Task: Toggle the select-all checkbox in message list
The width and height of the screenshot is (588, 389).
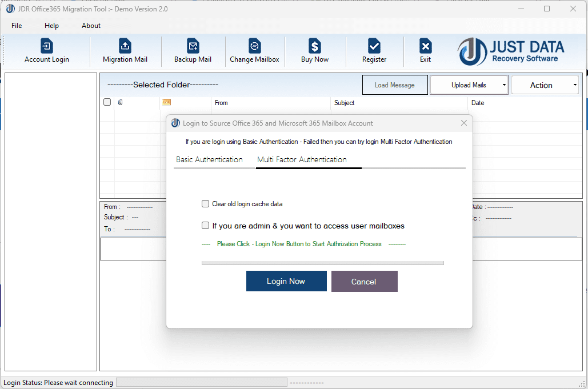Action: tap(107, 102)
